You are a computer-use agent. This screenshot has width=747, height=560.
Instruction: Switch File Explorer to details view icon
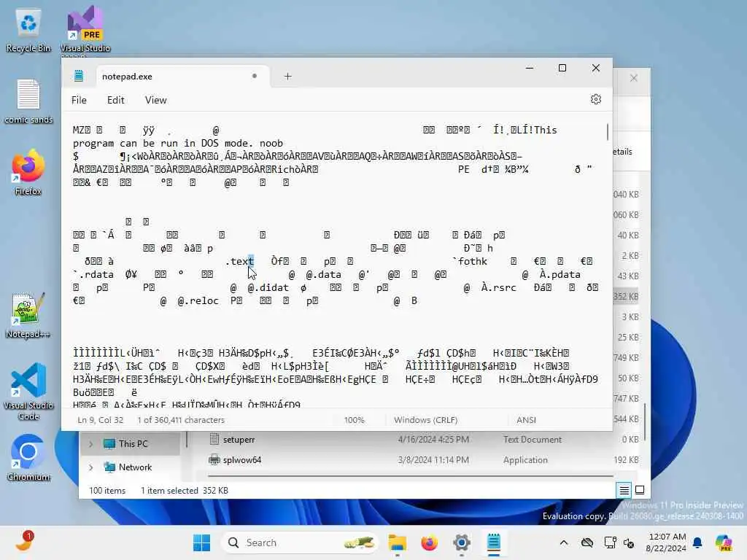(x=624, y=490)
